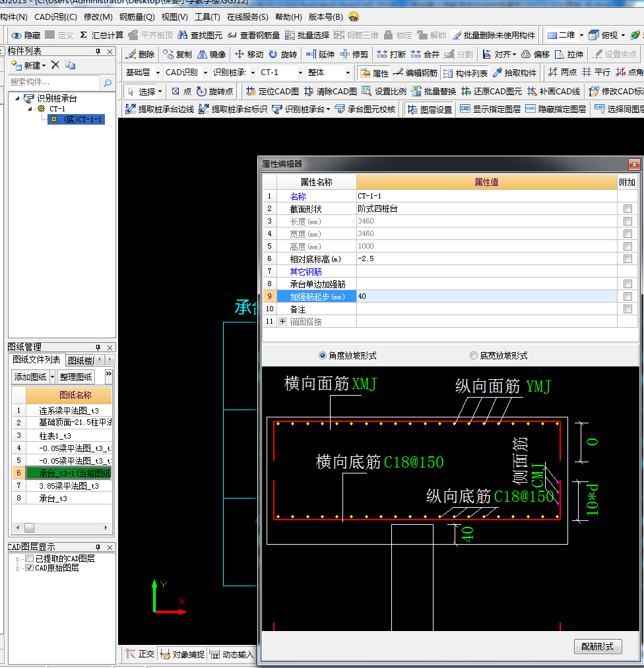Select 角度放坡形式 radio option

322,355
